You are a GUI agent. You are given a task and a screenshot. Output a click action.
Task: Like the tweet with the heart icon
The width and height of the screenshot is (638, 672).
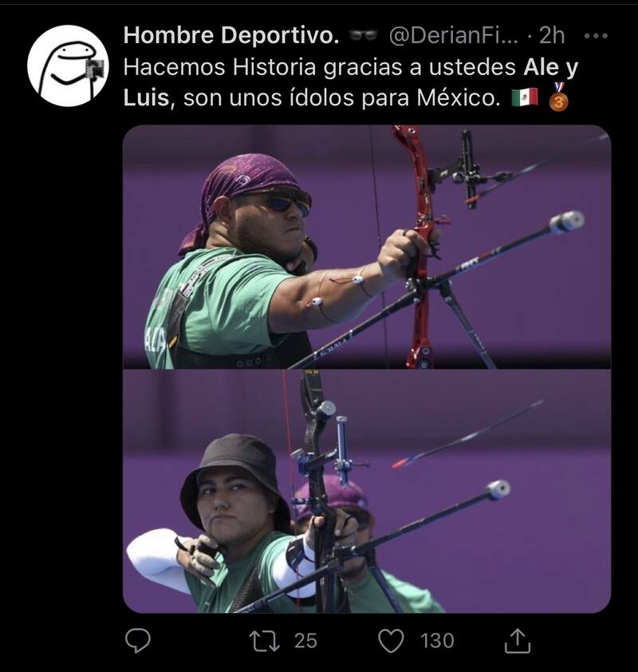pyautogui.click(x=392, y=639)
